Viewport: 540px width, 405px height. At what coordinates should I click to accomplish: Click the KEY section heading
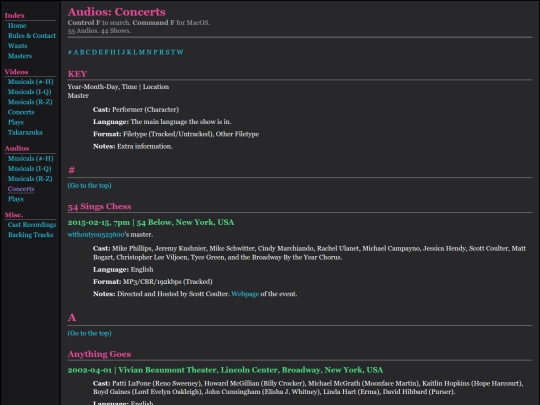77,74
